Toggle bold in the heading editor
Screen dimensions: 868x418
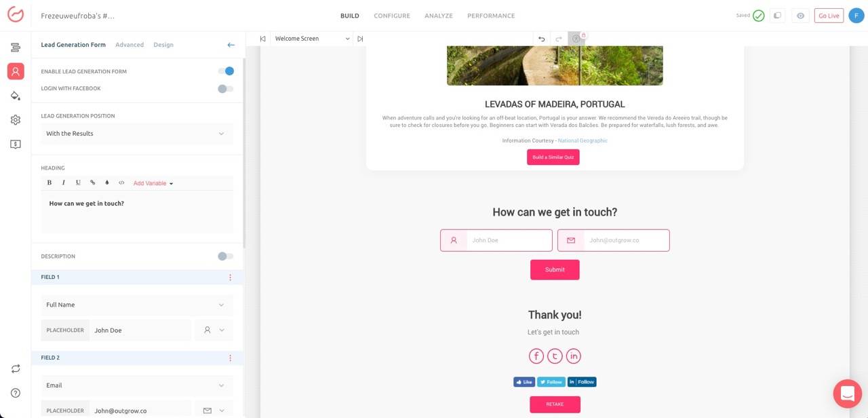tap(50, 183)
